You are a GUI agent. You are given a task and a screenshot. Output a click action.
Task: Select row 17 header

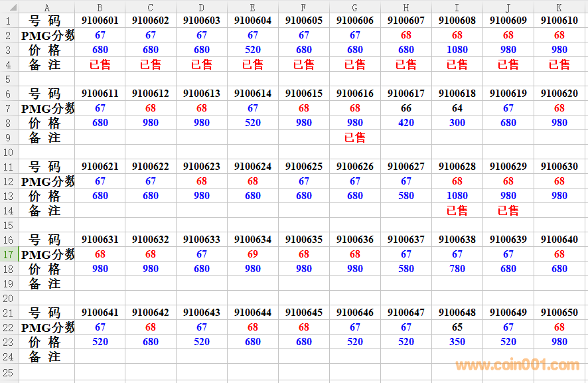coord(9,254)
